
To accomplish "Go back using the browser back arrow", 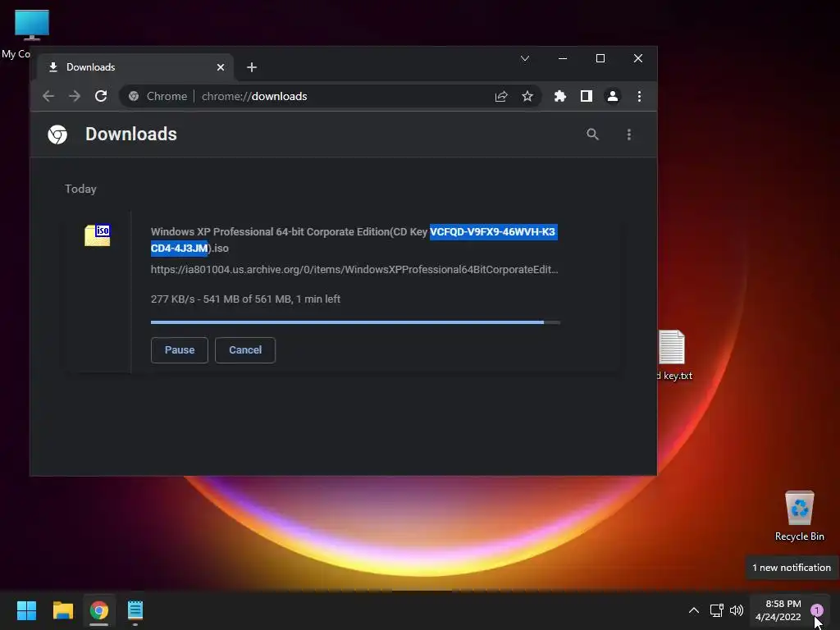I will (x=48, y=97).
